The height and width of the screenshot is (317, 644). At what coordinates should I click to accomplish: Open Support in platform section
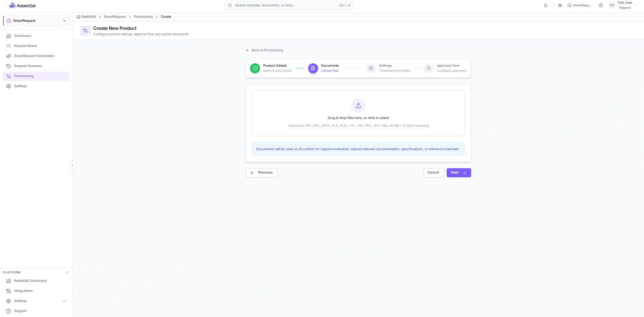[x=36, y=311]
